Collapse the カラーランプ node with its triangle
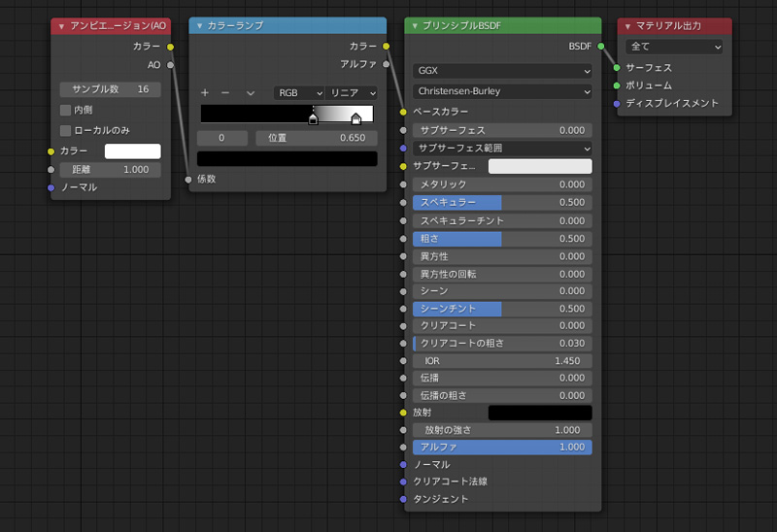This screenshot has width=777, height=532. (x=199, y=25)
